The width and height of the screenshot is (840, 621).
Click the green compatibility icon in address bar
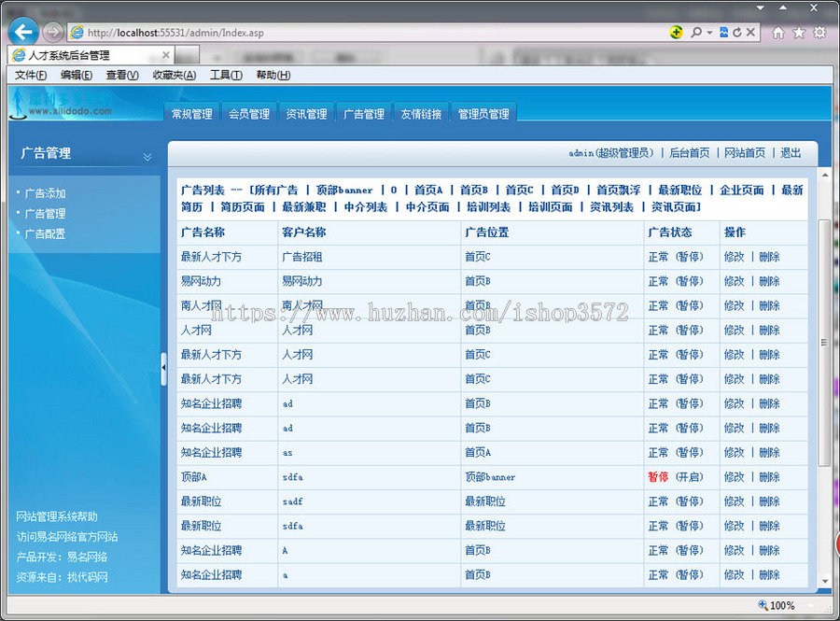tap(676, 32)
